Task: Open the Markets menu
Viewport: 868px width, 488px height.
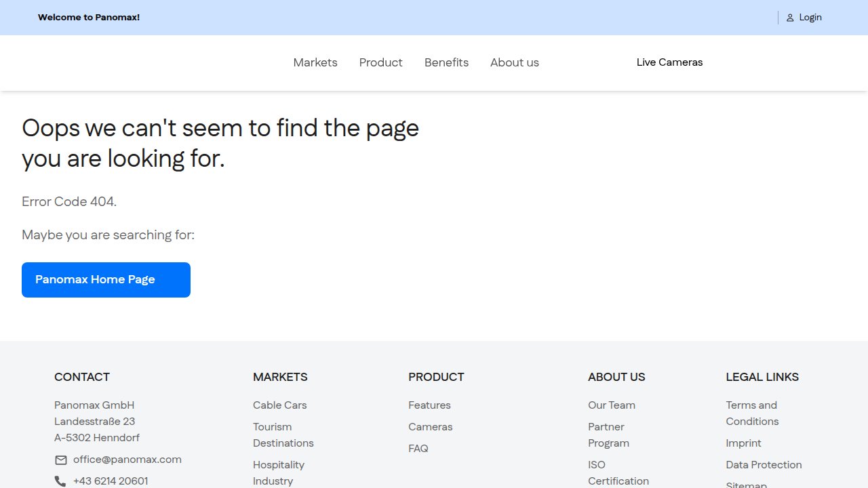Action: [x=315, y=62]
